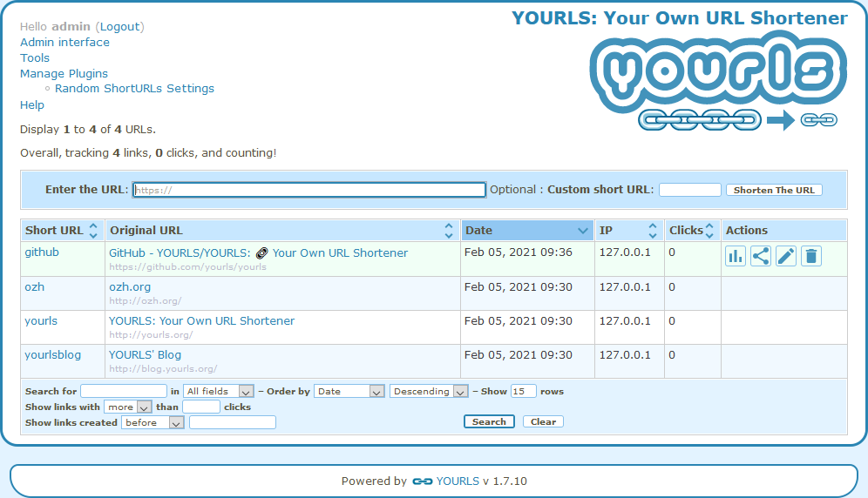Click the https://github.com/yourls/yourls URL text
Viewport: 868px width, 498px height.
click(x=187, y=266)
